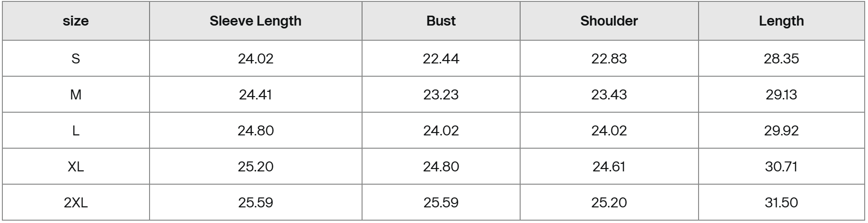The height and width of the screenshot is (223, 868).
Task: Select Bust value 22.44 in the S row
Action: coord(441,59)
